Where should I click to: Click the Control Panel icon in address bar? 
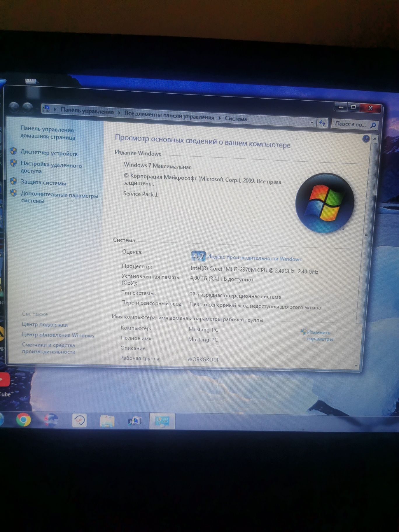click(46, 109)
